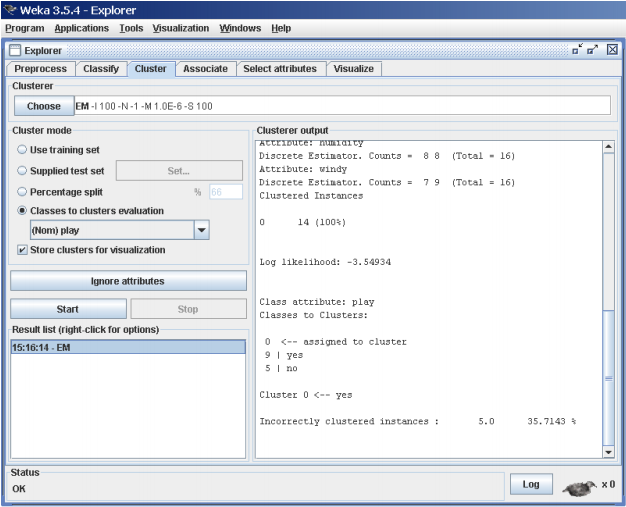
Task: Open the Tools menu
Action: (x=131, y=28)
